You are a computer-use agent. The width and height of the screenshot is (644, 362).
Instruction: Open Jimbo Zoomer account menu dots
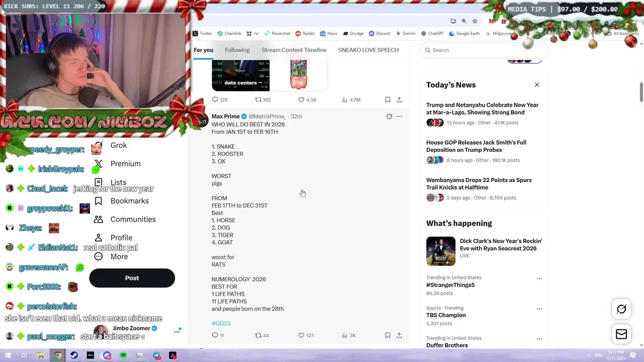pyautogui.click(x=177, y=331)
